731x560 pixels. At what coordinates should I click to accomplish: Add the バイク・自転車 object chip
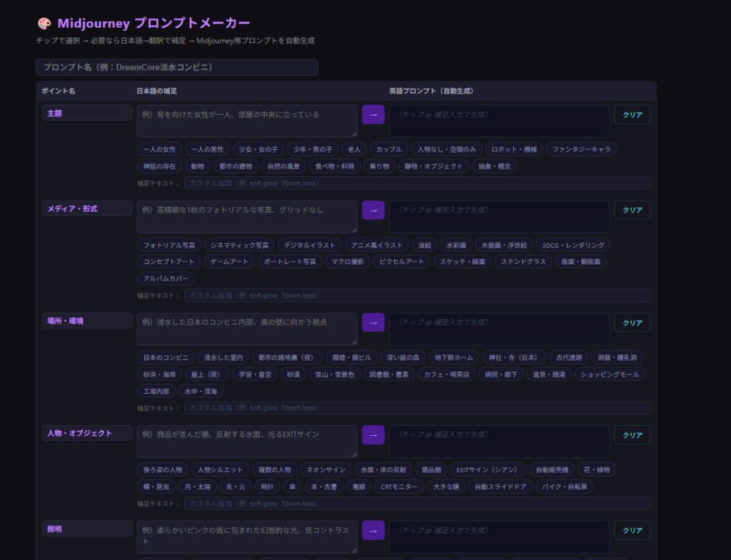(x=565, y=487)
